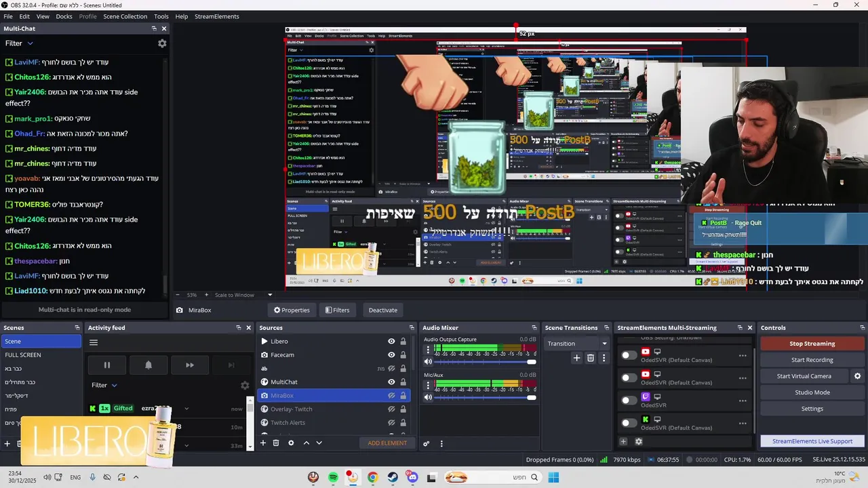The height and width of the screenshot is (488, 868).
Task: Open Audio Output Capture three-dot options
Action: pos(428,350)
